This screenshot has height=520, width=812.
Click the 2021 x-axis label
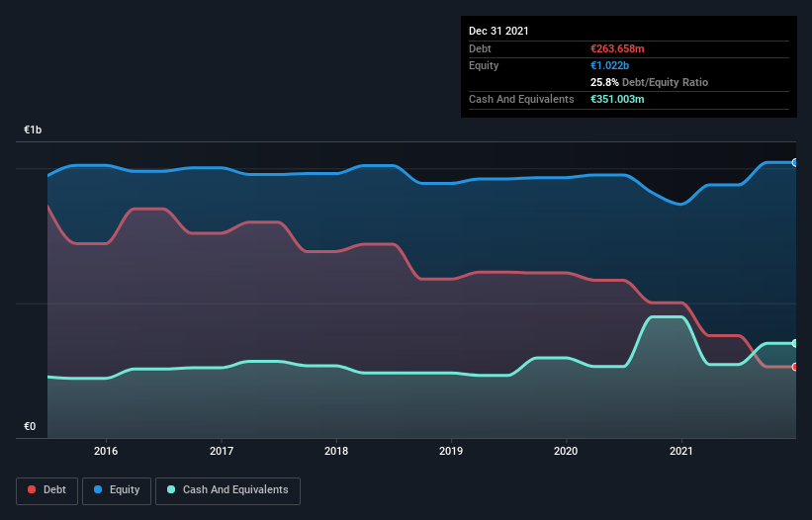click(x=681, y=451)
